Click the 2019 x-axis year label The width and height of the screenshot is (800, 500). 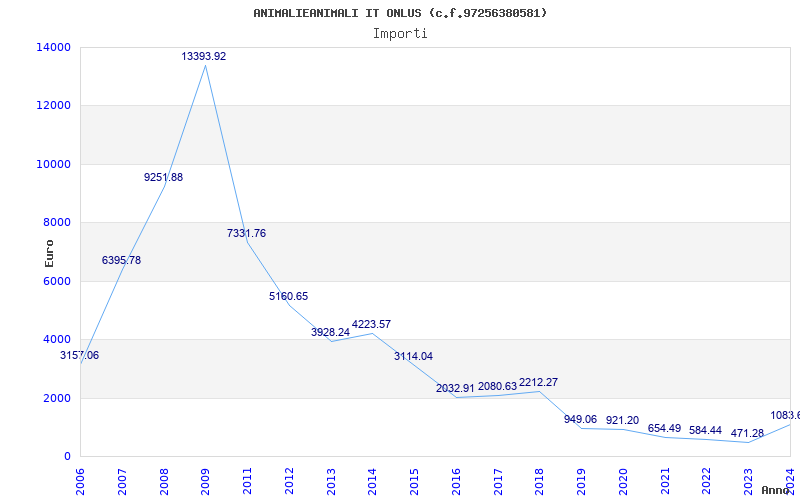(581, 482)
